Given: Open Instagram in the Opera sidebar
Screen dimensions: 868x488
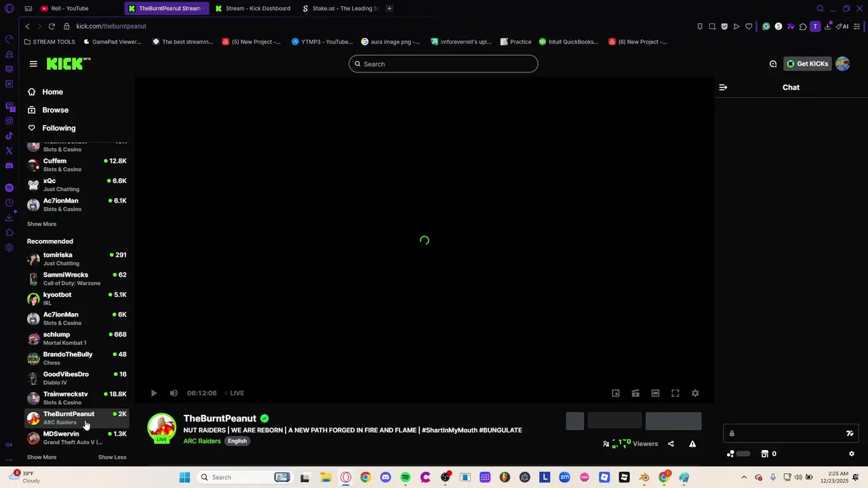Looking at the screenshot, I should tap(9, 121).
